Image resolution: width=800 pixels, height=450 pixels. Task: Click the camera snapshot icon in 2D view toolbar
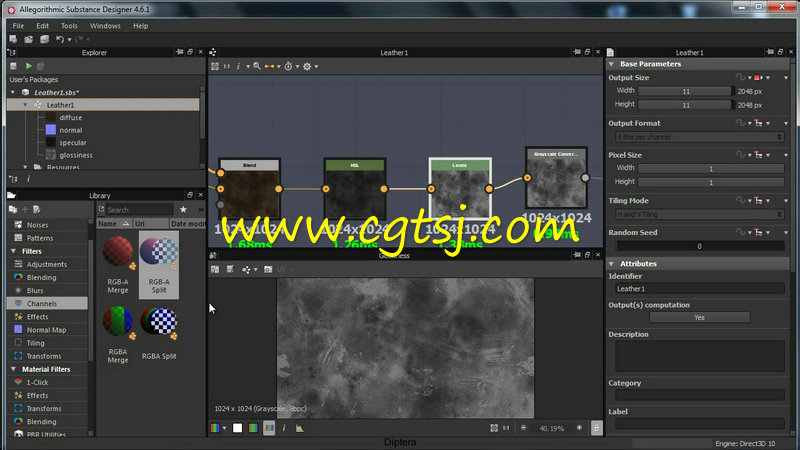tap(268, 269)
